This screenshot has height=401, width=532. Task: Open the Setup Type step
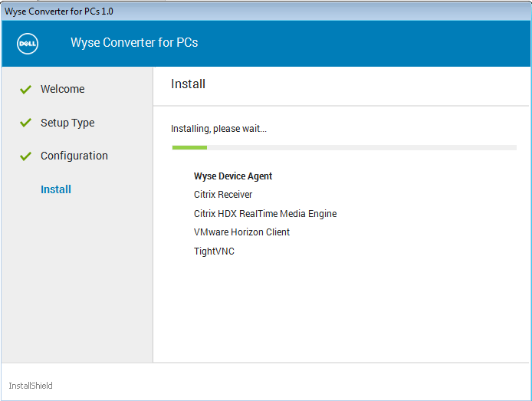coord(67,123)
